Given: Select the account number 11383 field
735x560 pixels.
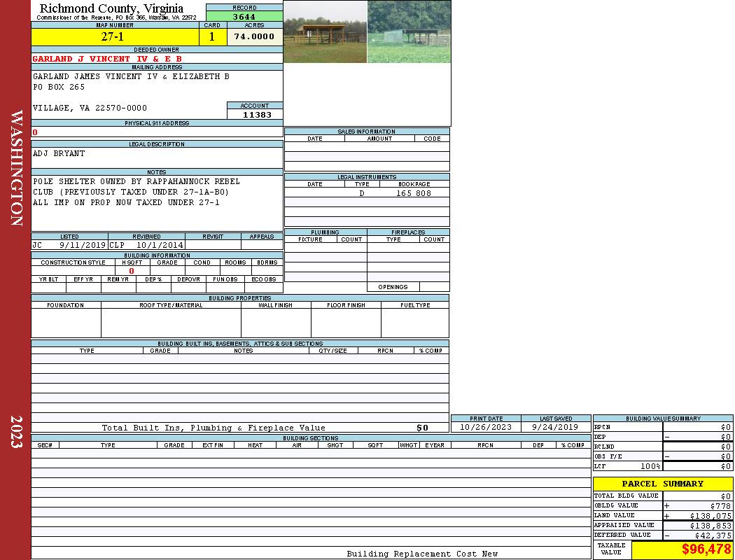Looking at the screenshot, I should [x=255, y=114].
